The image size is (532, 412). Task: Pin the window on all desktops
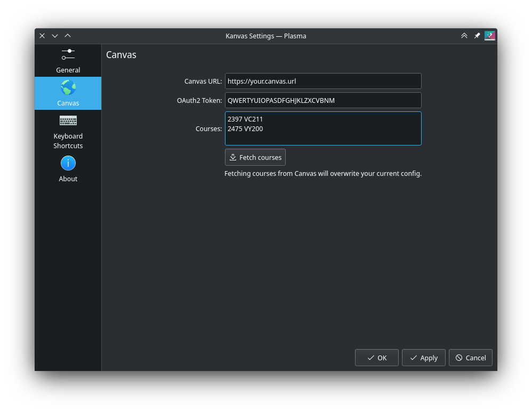coord(477,36)
